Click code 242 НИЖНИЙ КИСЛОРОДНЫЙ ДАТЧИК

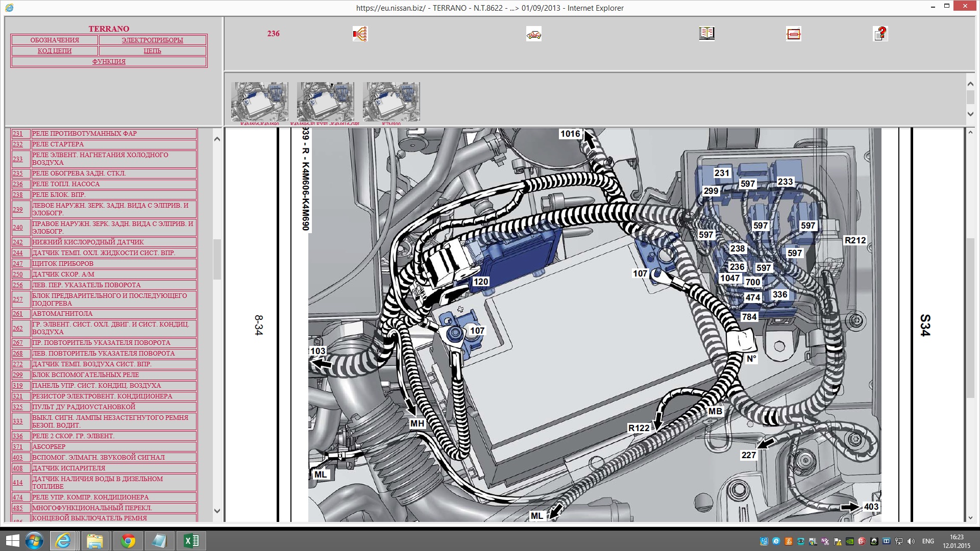18,242
